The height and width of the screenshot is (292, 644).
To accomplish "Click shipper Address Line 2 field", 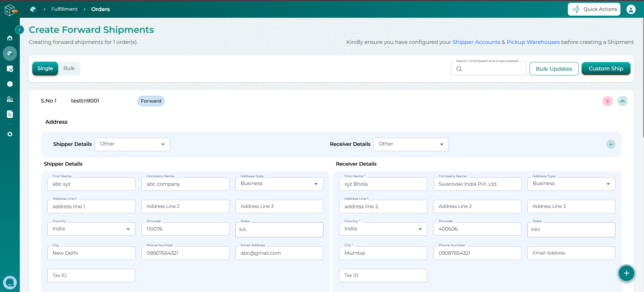I will point(185,207).
